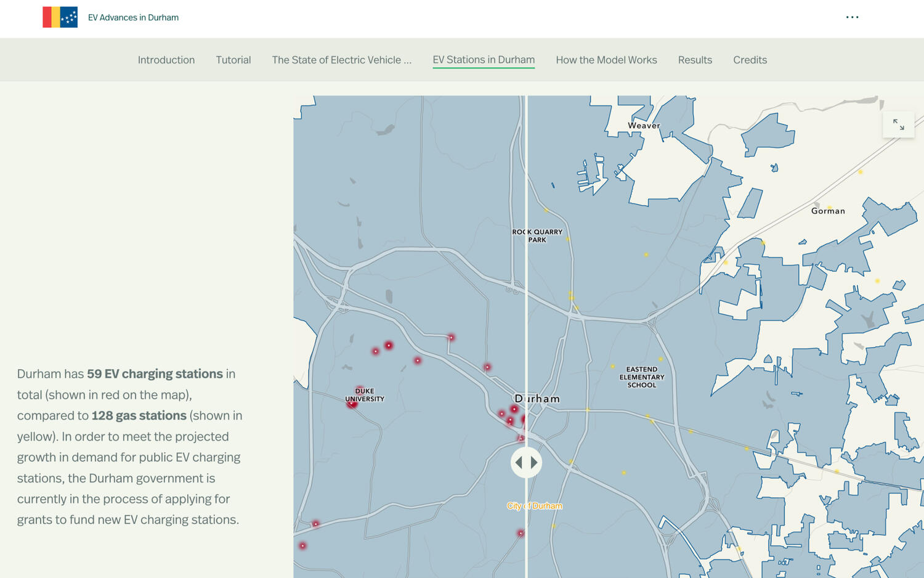Click the Rock Quarry Park map label
924x578 pixels.
click(x=537, y=236)
